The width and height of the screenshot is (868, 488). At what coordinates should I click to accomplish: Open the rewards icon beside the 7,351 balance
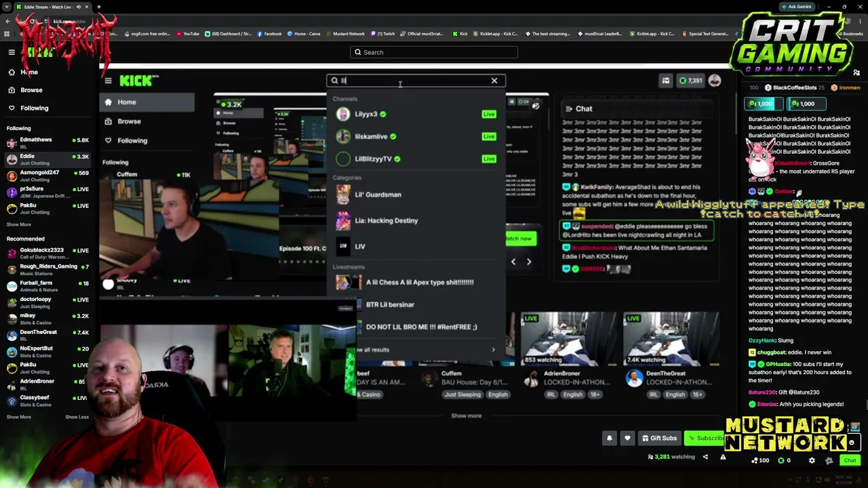[x=666, y=81]
